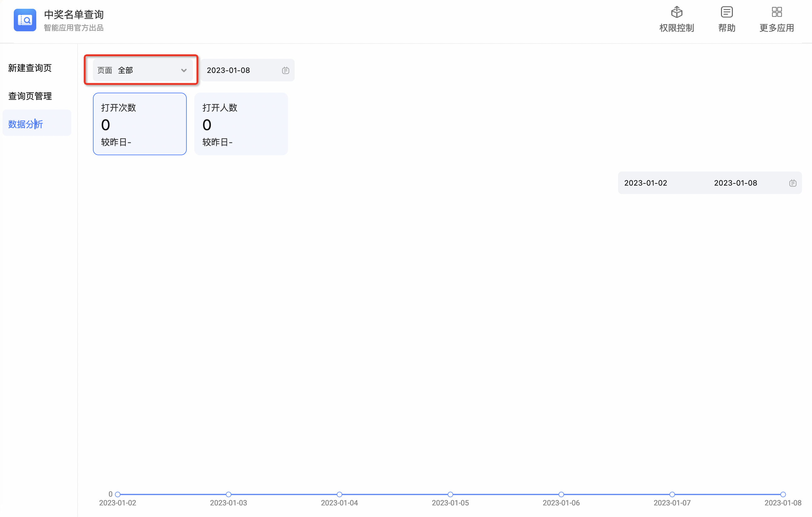Click calendar icon in the date range picker
Viewport: 812px width, 517px height.
click(792, 183)
